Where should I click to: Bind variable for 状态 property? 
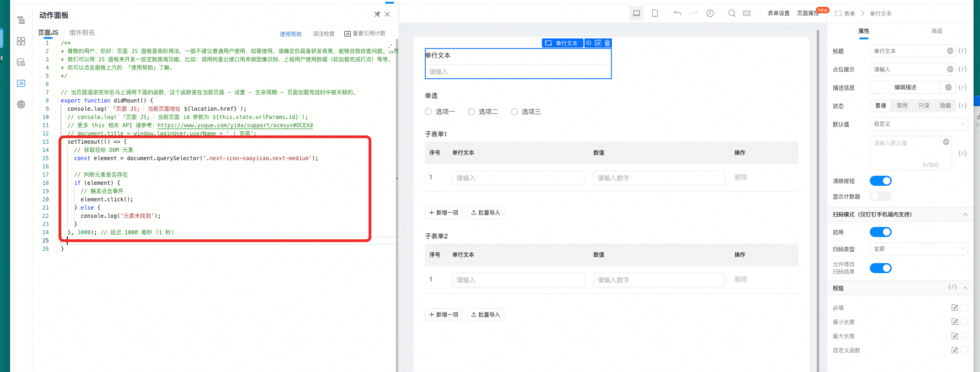pyautogui.click(x=963, y=106)
